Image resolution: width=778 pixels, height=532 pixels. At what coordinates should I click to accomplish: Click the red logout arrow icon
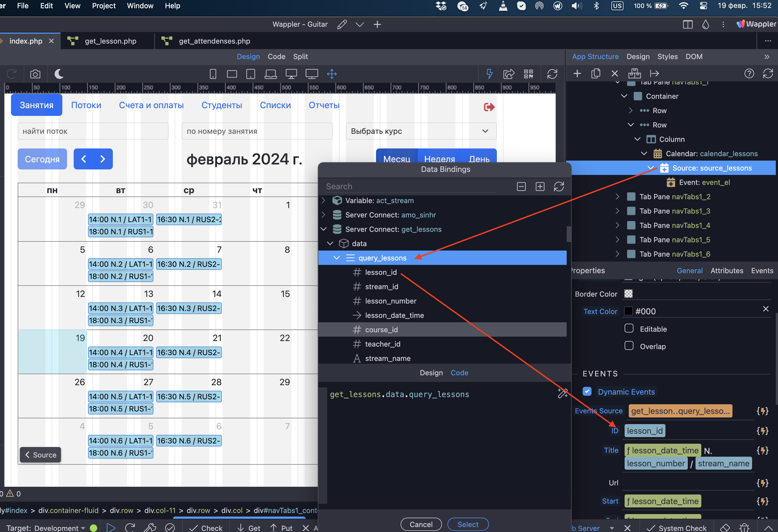(489, 107)
